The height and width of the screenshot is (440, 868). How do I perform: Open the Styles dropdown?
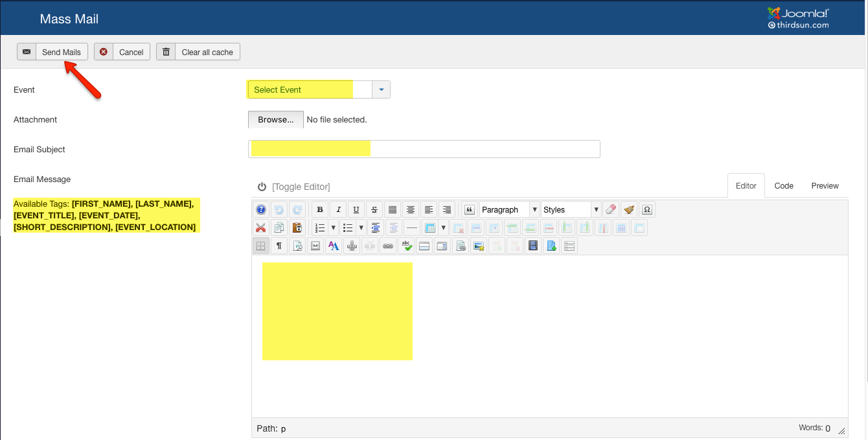tap(571, 210)
